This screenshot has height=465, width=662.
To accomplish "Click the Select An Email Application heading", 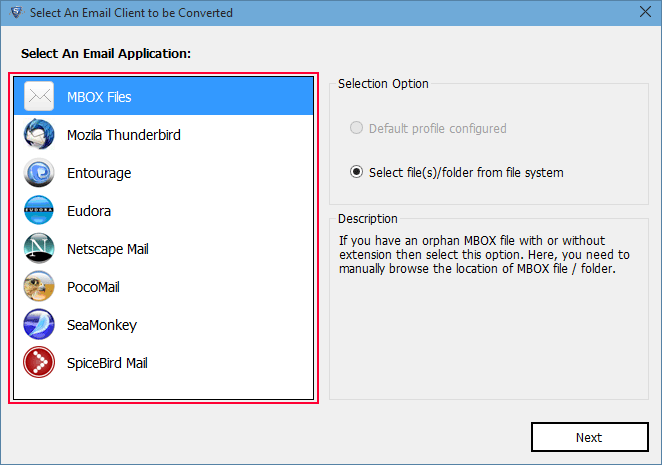I will point(106,54).
